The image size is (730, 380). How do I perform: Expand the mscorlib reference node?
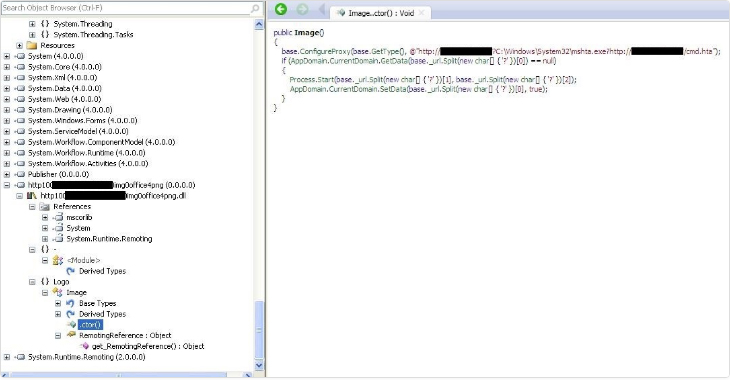(45, 217)
